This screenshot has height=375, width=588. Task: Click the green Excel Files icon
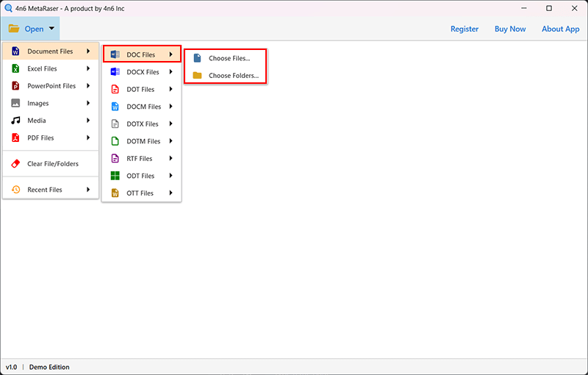[x=15, y=68]
